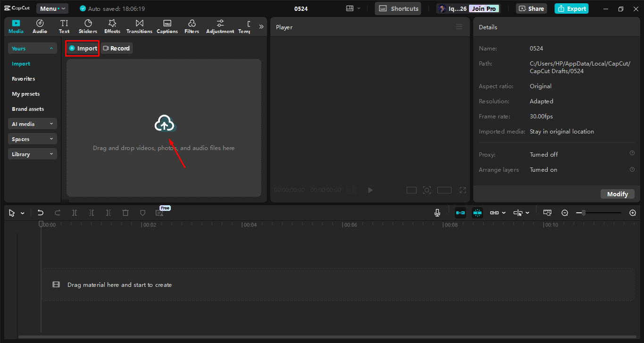644x343 pixels.
Task: Click the Delete icon above the timeline
Action: pos(125,213)
